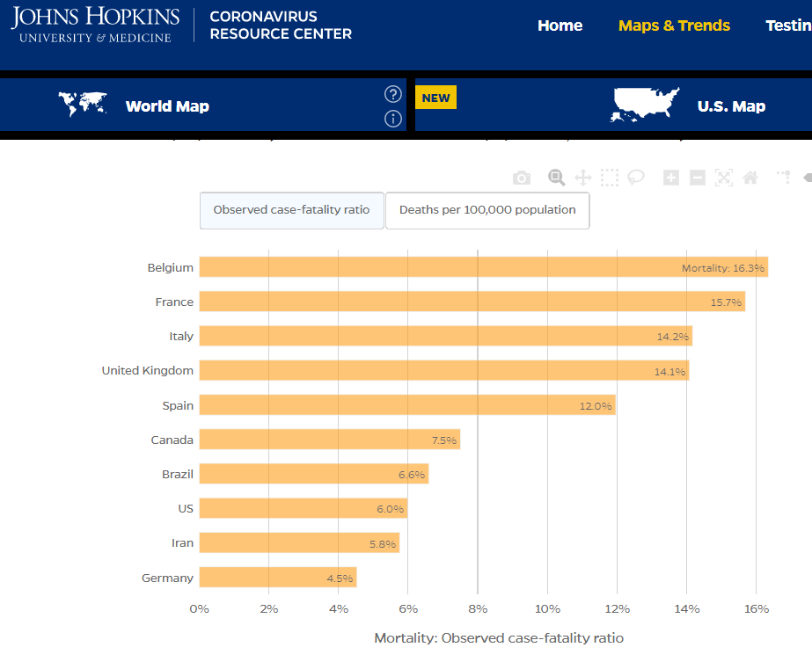Click the Autoscale icon
The width and height of the screenshot is (812, 662).
point(724,178)
